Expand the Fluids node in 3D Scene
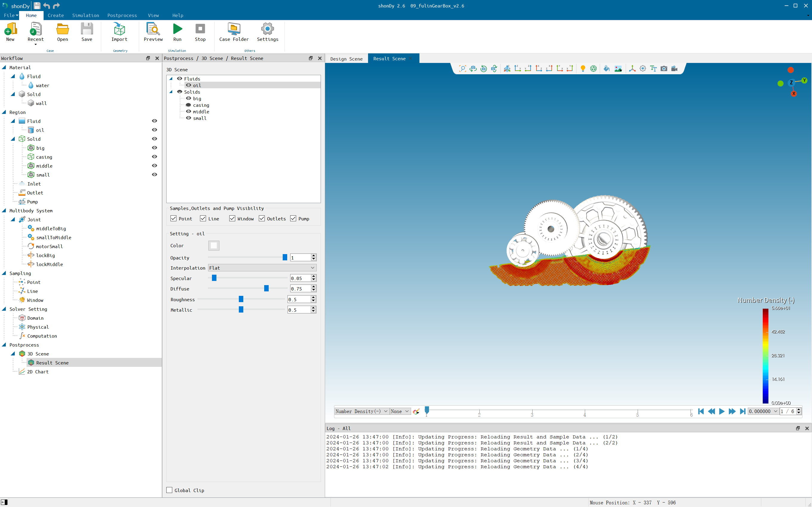The height and width of the screenshot is (507, 812). 171,78
